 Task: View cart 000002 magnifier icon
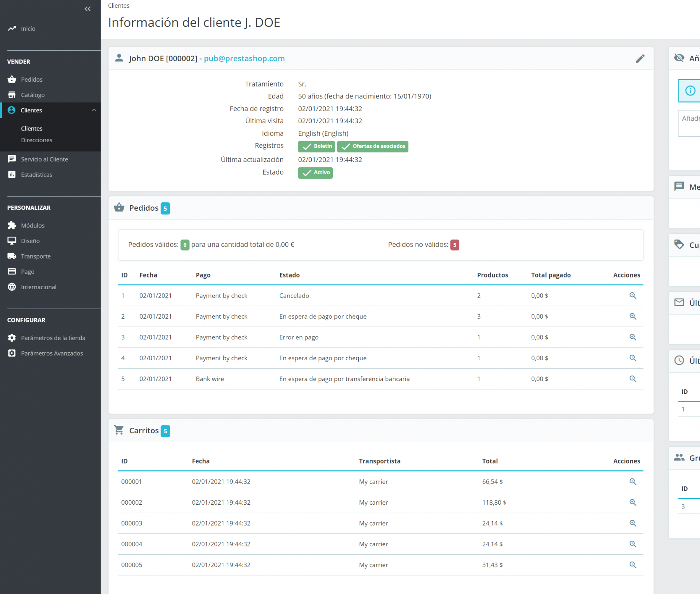[x=633, y=502]
